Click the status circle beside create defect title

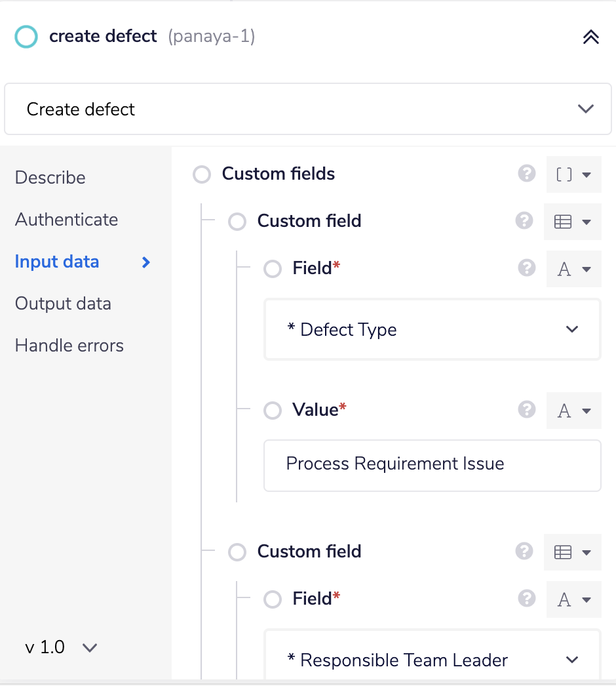tap(26, 37)
